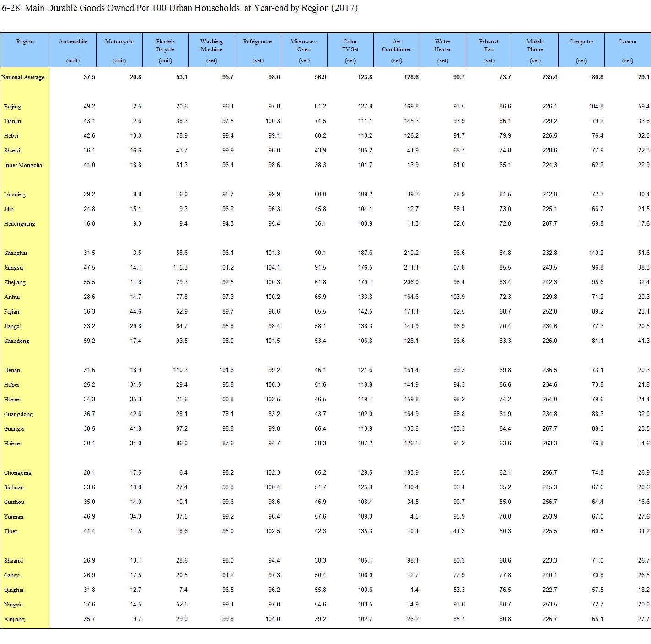
Task: Click the Tibet row label
Action: pos(11,531)
